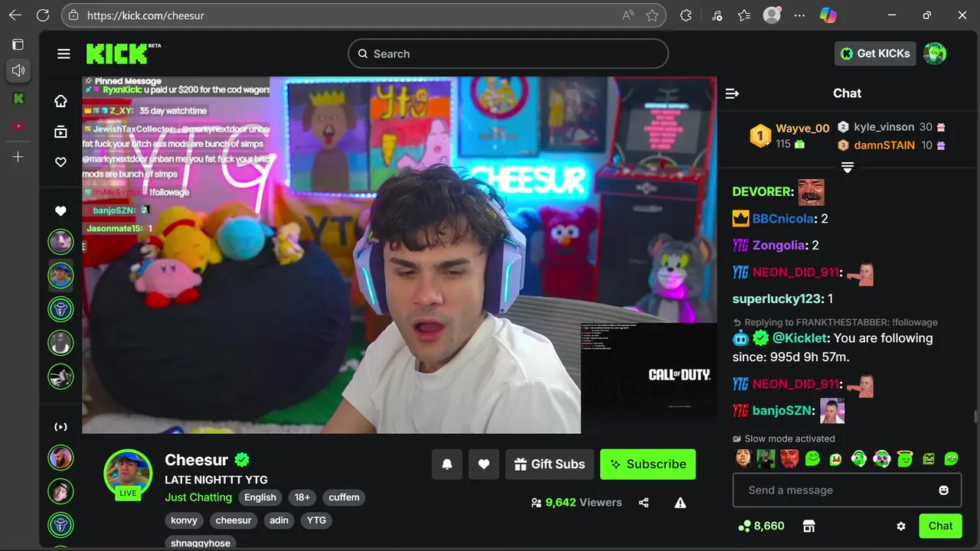Image resolution: width=980 pixels, height=551 pixels.
Task: Click username DEVORER in chat
Action: click(x=761, y=192)
